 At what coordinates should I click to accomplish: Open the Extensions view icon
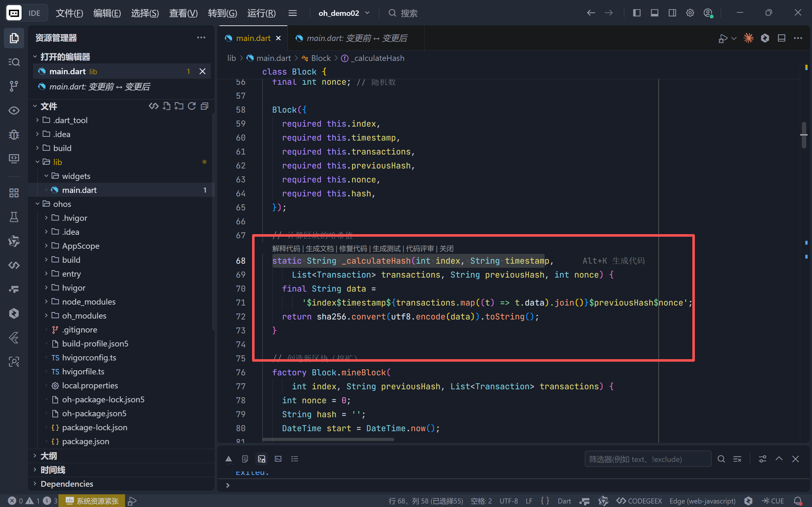(14, 193)
